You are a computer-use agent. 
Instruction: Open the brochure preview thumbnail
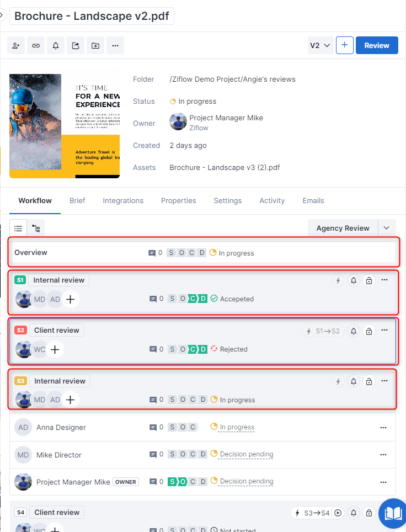(65, 126)
